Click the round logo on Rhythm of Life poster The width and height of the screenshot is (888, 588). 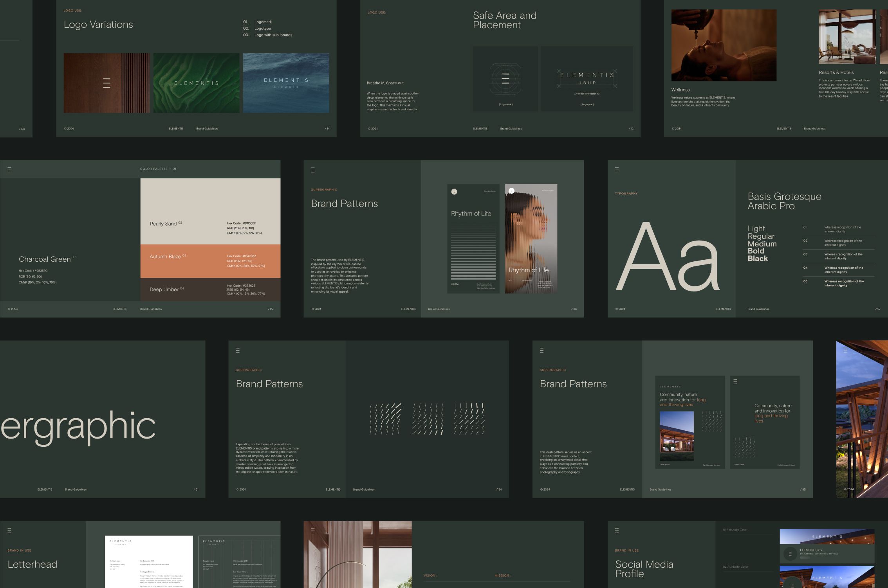coord(454,192)
